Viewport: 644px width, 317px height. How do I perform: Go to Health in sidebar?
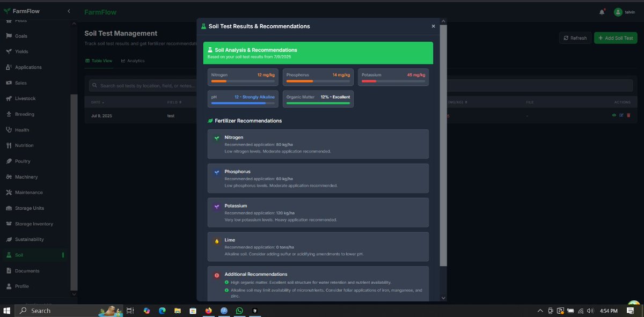22,130
